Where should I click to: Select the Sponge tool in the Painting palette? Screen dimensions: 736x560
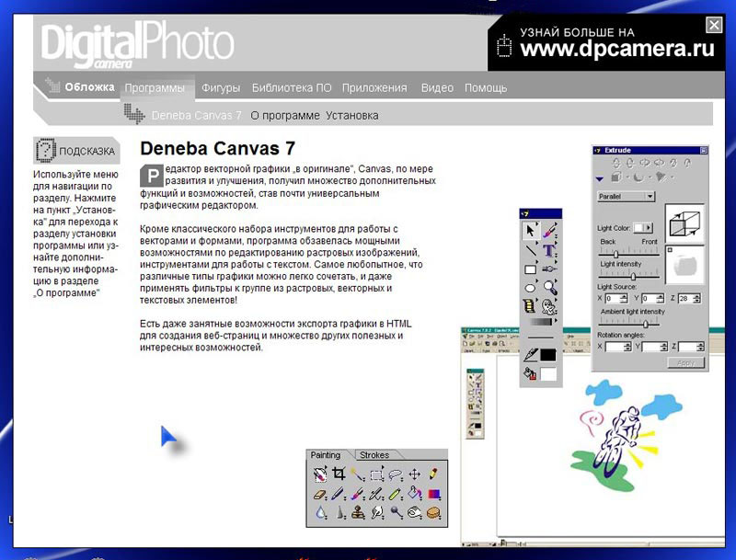[x=433, y=512]
